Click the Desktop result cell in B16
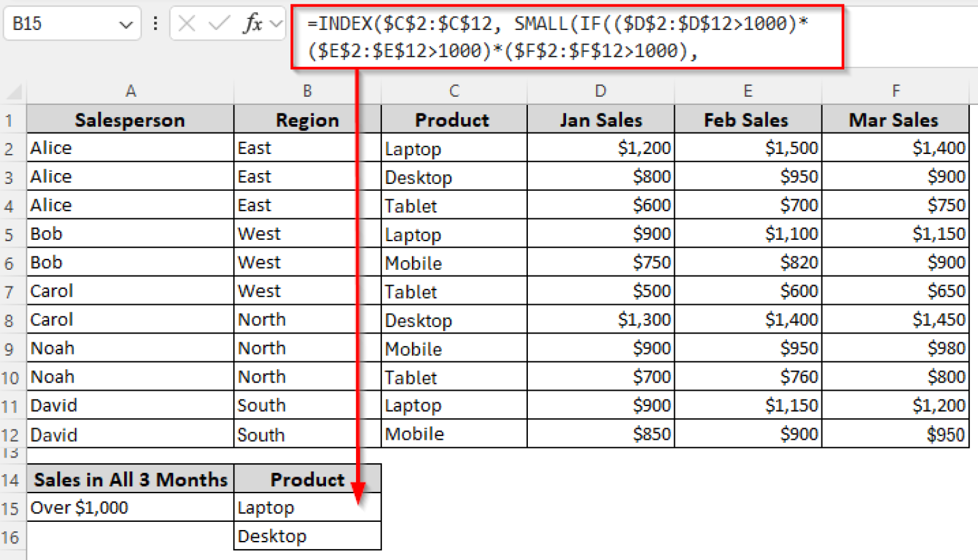The height and width of the screenshot is (560, 978). (x=308, y=535)
